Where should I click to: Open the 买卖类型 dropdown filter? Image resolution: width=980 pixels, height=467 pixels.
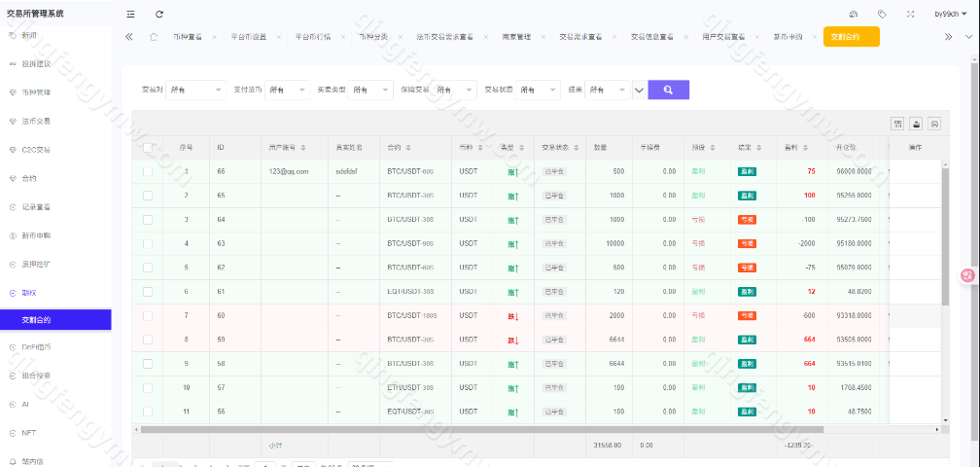(370, 90)
